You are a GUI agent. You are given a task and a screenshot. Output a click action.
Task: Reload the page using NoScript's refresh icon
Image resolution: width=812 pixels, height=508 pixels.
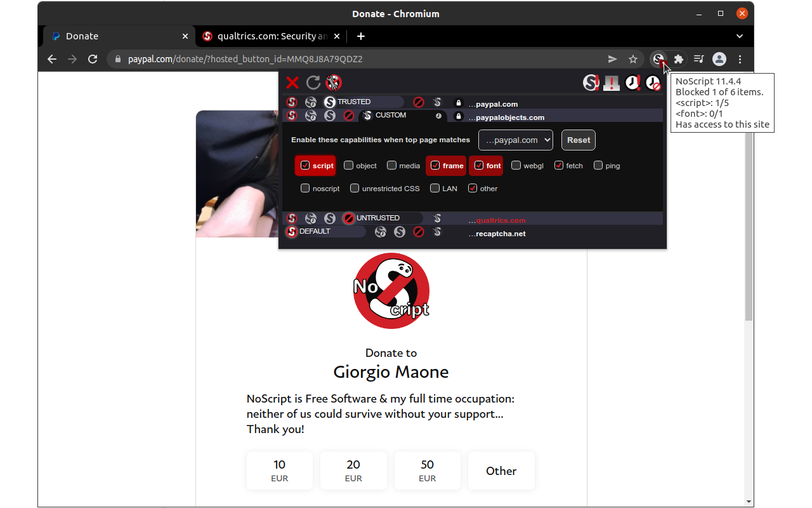[312, 83]
